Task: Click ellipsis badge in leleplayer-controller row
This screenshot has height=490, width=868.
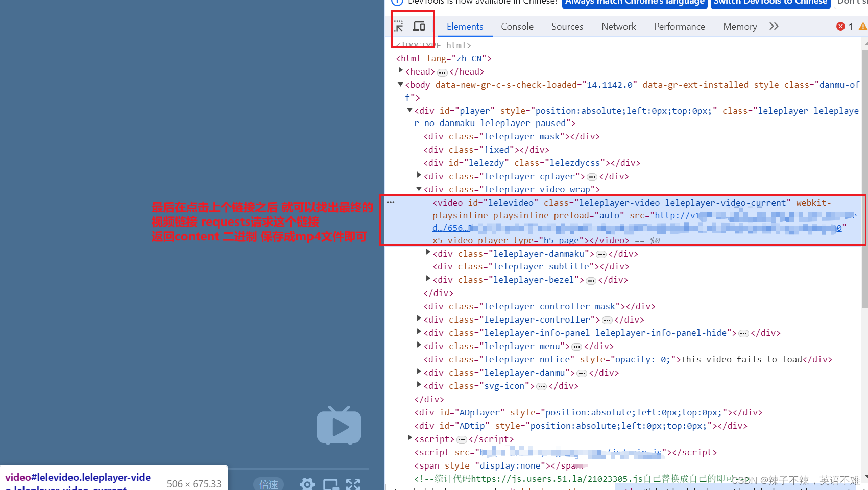Action: 607,321
